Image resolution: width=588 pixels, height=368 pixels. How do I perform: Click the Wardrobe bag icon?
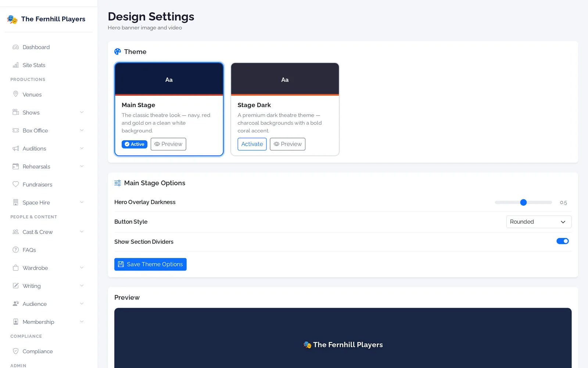pyautogui.click(x=16, y=268)
